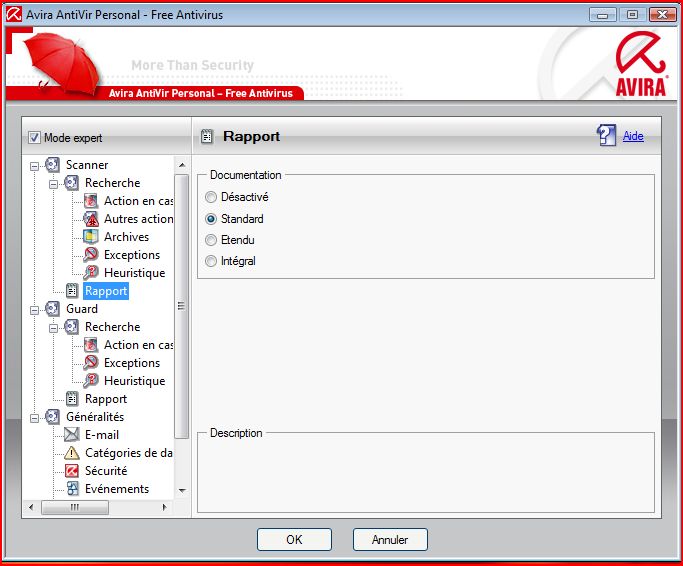Open Archives settings in the tree

click(x=126, y=237)
